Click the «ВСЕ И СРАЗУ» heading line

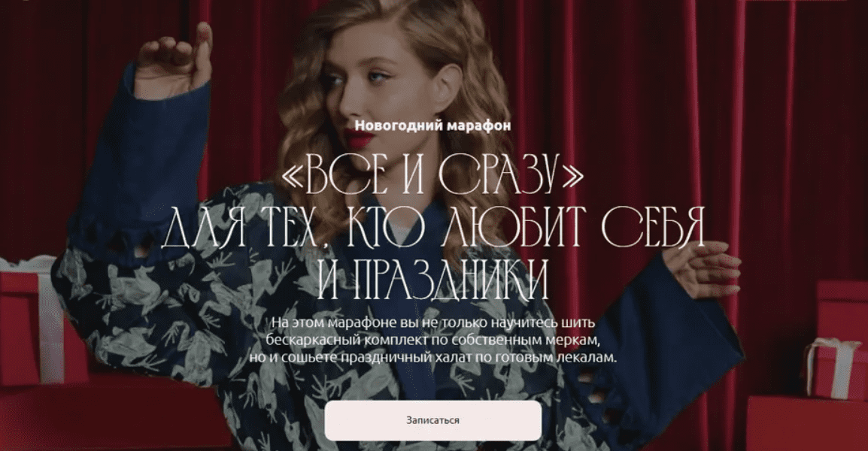433,175
